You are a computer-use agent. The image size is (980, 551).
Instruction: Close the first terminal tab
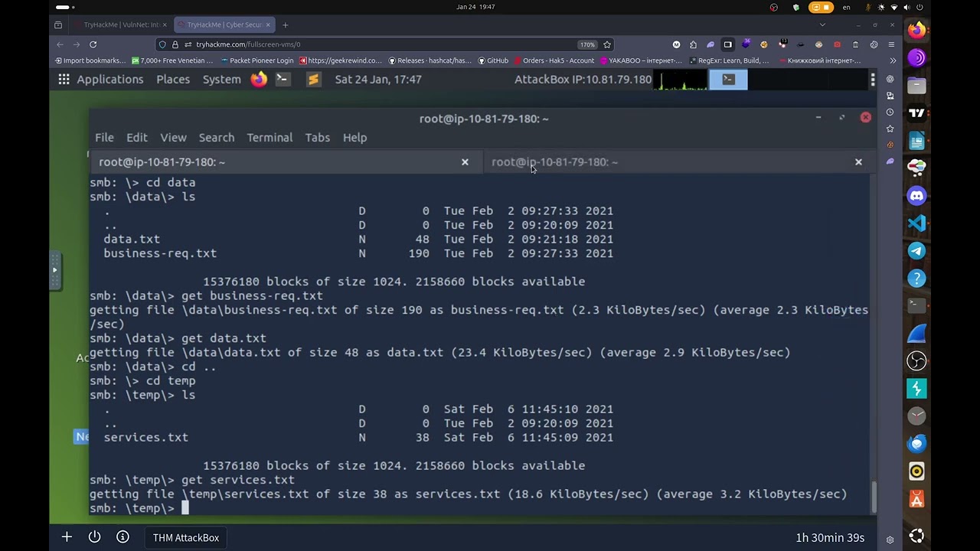click(465, 162)
